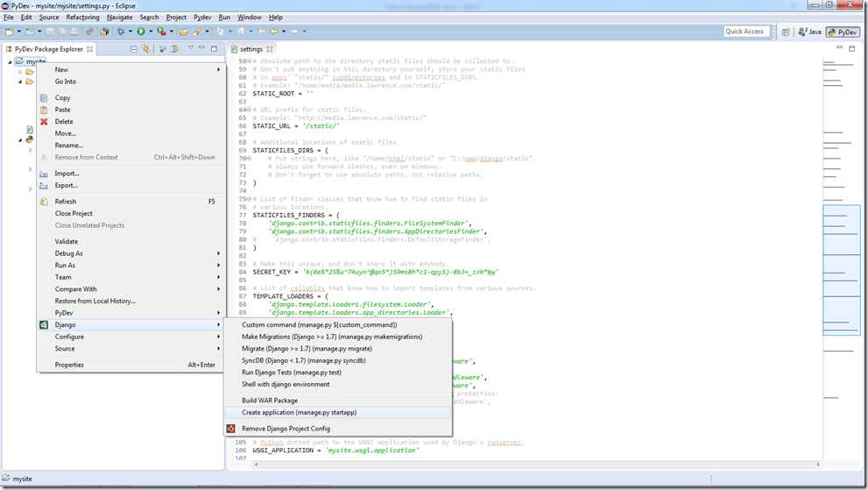Expand the Team submenu
The image size is (868, 490).
click(131, 277)
